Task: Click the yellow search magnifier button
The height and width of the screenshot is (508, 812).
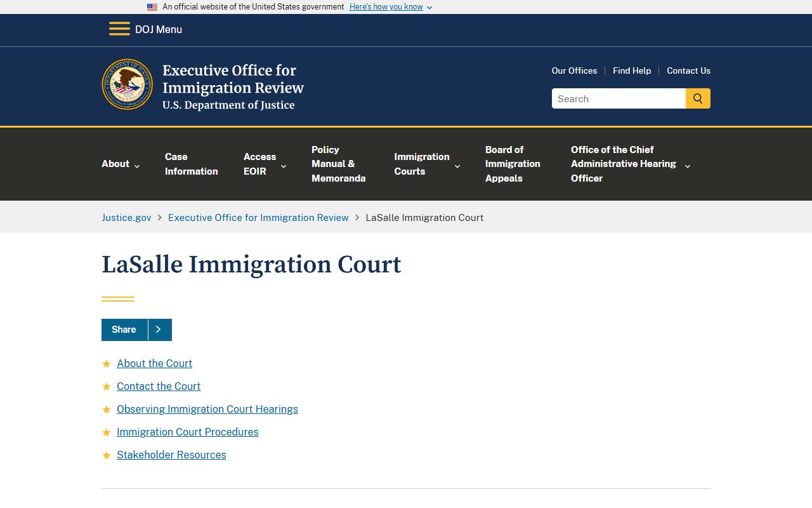Action: [698, 98]
